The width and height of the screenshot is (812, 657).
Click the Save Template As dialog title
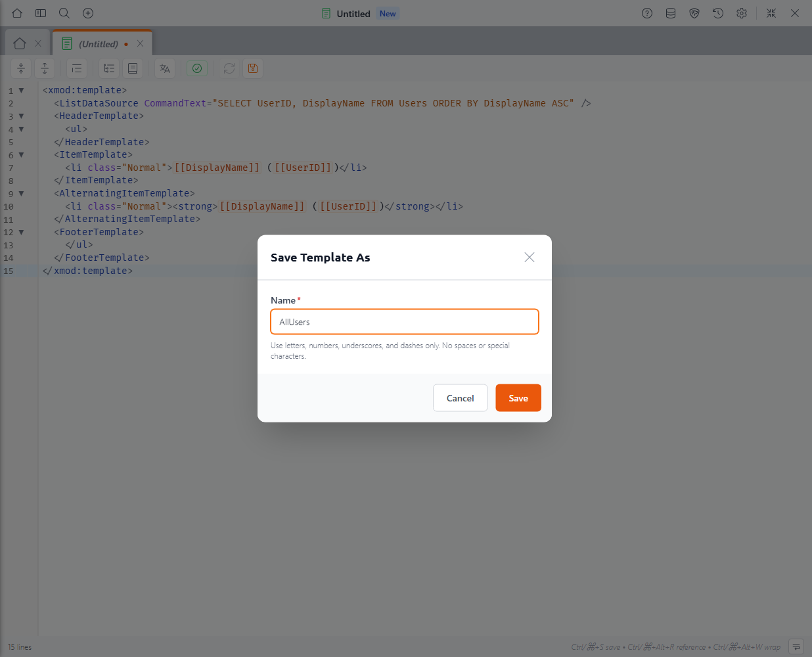(321, 258)
